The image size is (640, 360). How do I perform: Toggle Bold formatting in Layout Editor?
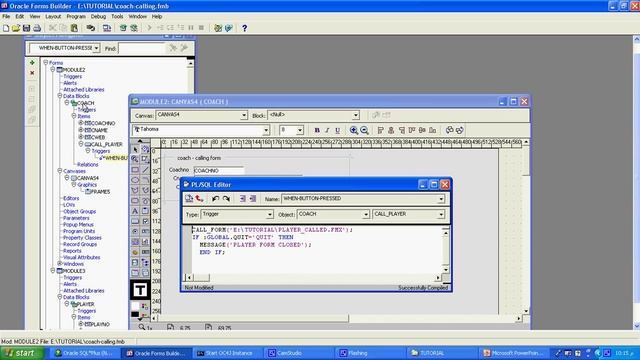tap(317, 130)
